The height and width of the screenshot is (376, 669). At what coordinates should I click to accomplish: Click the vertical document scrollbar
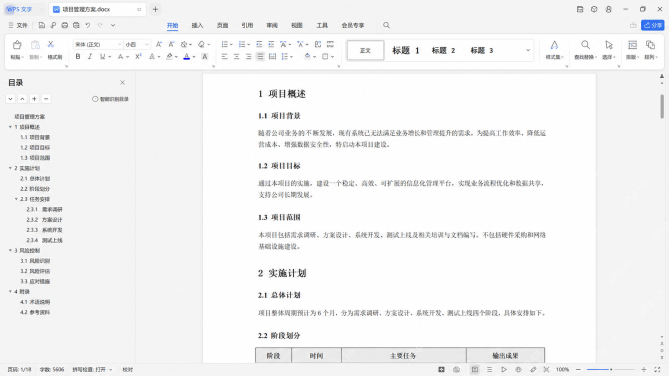click(x=662, y=107)
